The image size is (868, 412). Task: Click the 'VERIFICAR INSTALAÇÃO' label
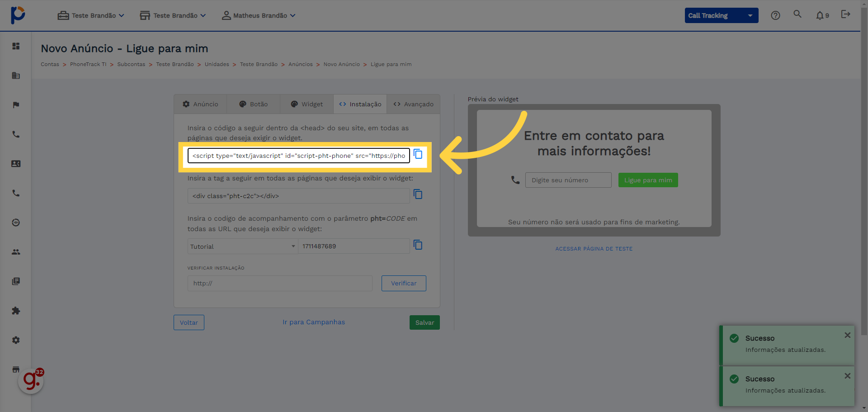(x=216, y=268)
